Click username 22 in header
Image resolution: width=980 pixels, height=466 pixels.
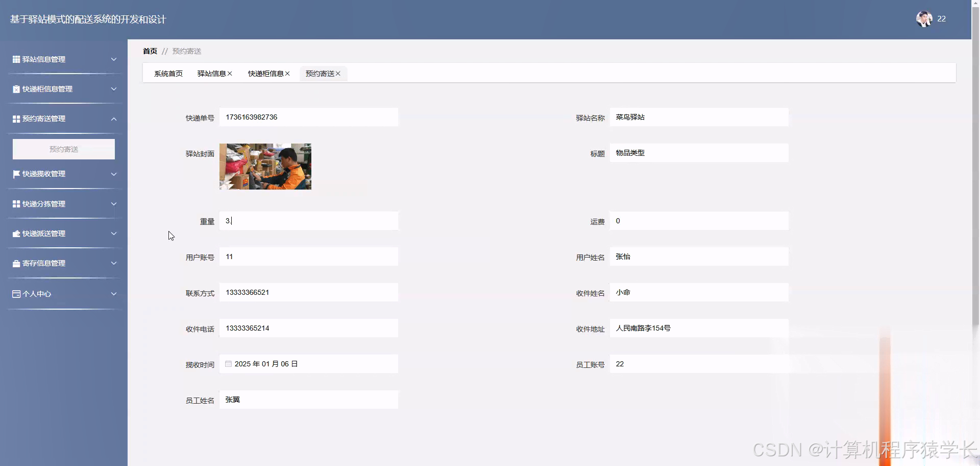pos(941,19)
